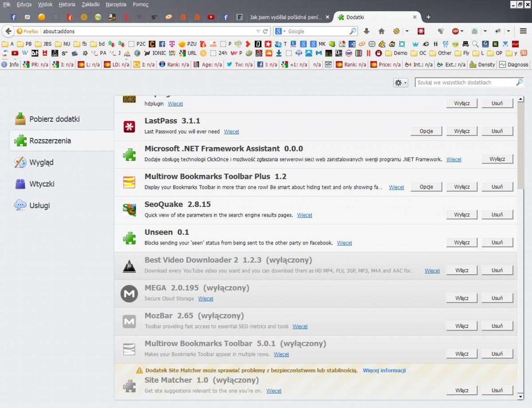Open the URL bar history dropdown arrow
The width and height of the screenshot is (532, 408).
tap(258, 31)
